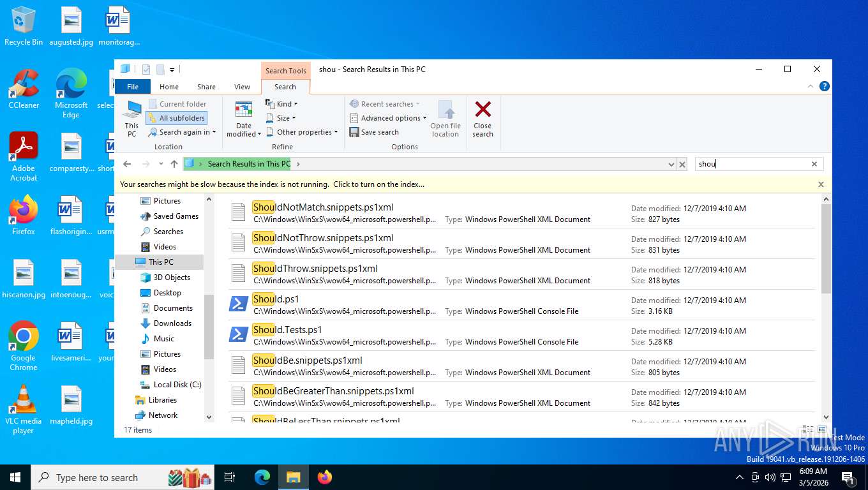Open the Help question mark icon
868x490 pixels.
coord(825,86)
